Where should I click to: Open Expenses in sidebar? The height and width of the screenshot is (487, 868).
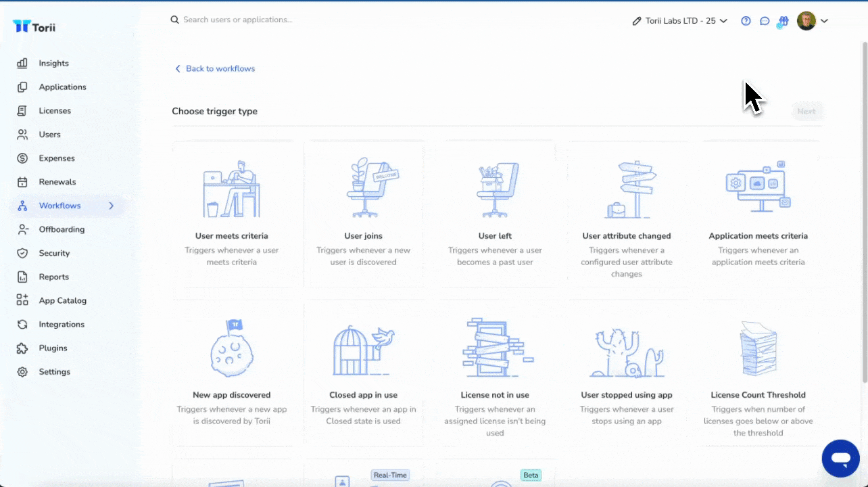pyautogui.click(x=57, y=158)
